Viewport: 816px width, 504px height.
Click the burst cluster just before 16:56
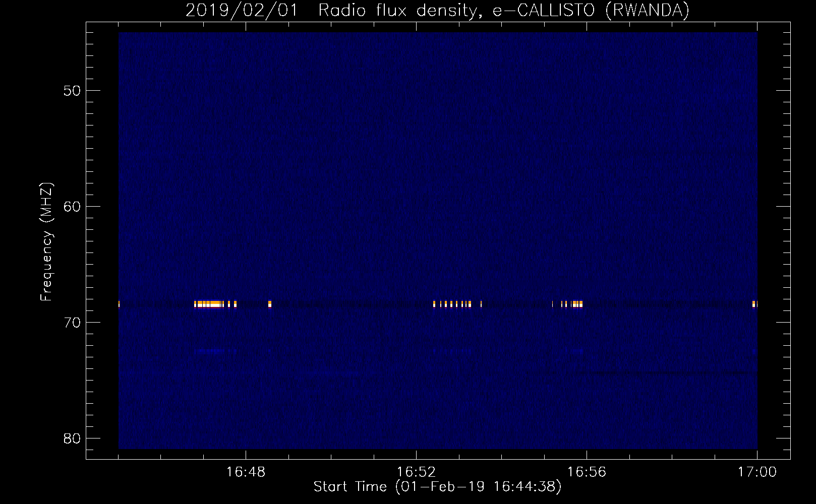click(x=572, y=304)
